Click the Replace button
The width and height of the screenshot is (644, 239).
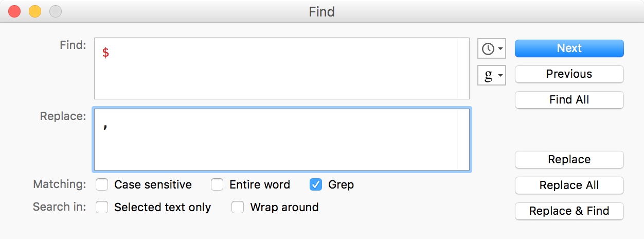(569, 160)
